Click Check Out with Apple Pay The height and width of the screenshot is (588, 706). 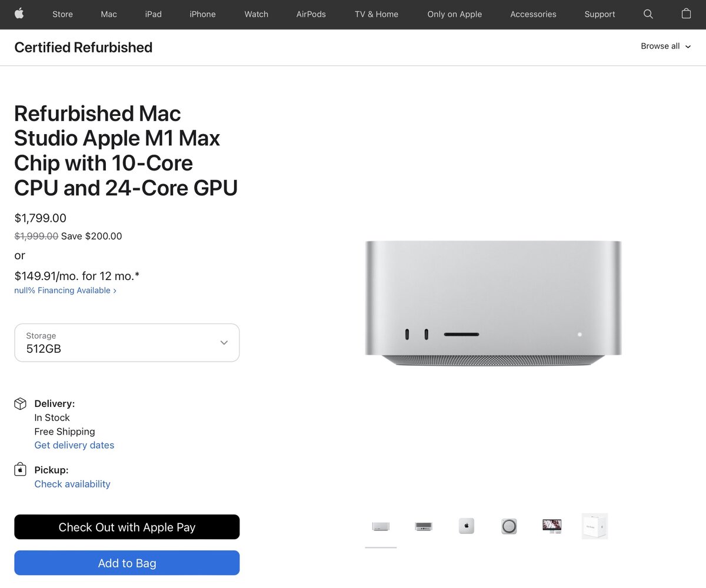tap(127, 527)
